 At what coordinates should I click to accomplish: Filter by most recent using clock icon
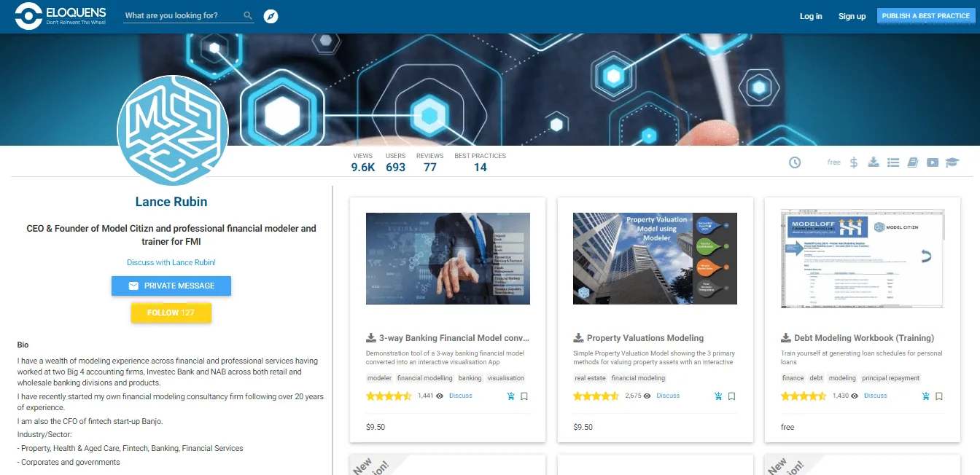[x=795, y=162]
